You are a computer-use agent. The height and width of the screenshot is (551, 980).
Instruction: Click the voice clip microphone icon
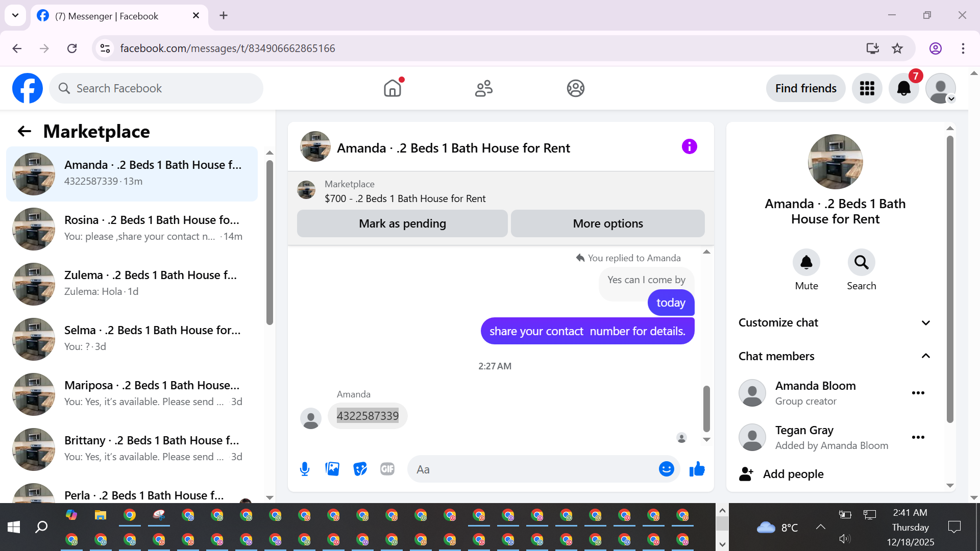tap(305, 469)
